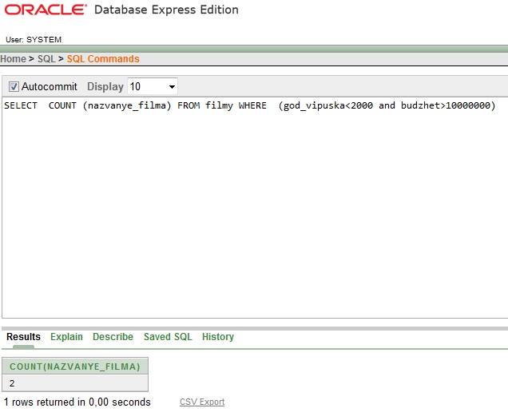This screenshot has height=420, width=508.
Task: Open the Explain tab
Action: (x=66, y=337)
